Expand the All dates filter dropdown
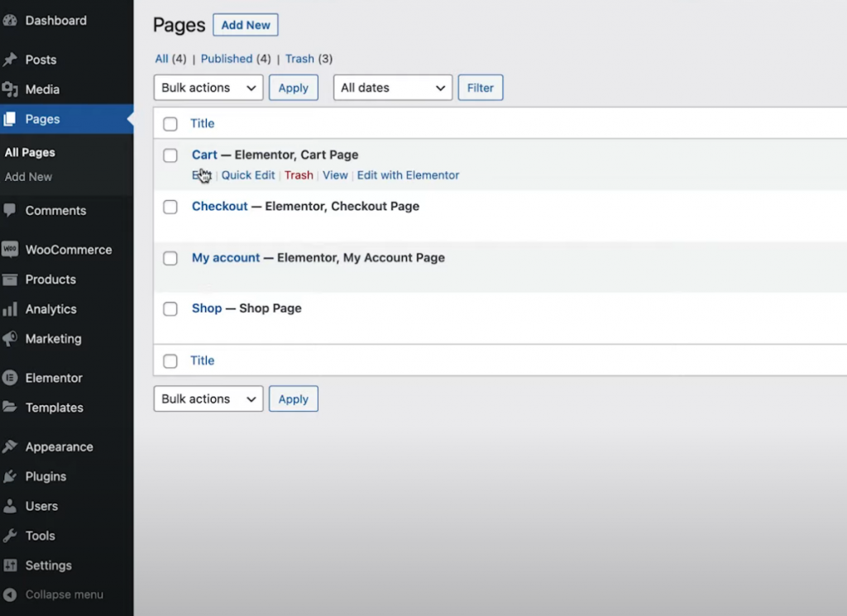Image resolution: width=847 pixels, height=616 pixels. (x=393, y=88)
